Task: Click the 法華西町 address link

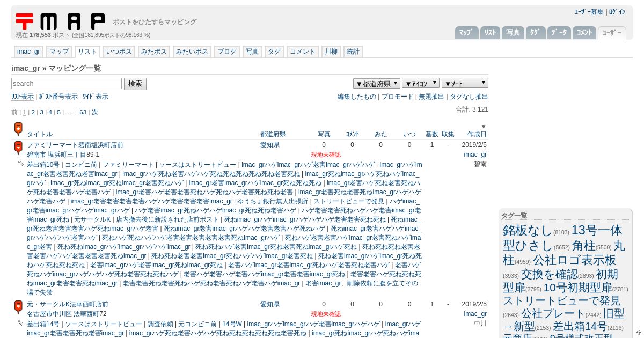Action: click(x=86, y=313)
